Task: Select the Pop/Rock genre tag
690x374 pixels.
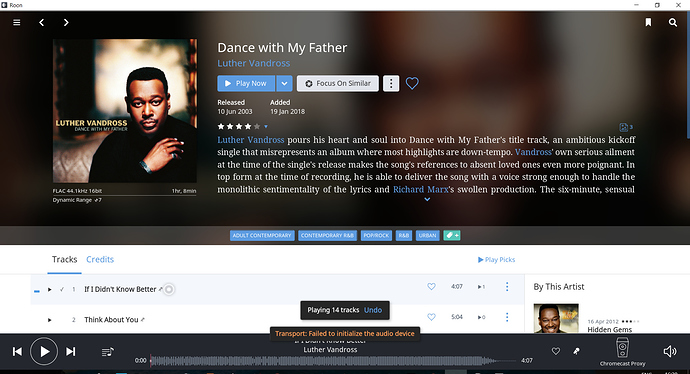Action: (376, 235)
